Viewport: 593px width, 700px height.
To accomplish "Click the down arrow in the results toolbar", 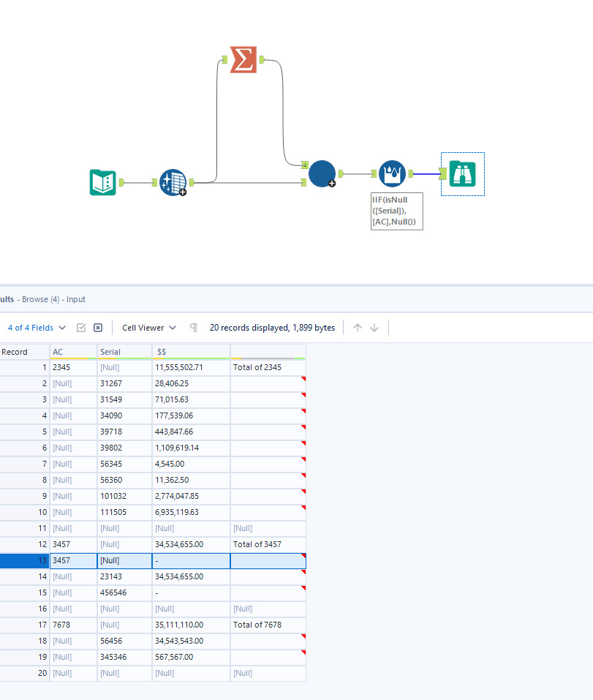I will click(374, 327).
